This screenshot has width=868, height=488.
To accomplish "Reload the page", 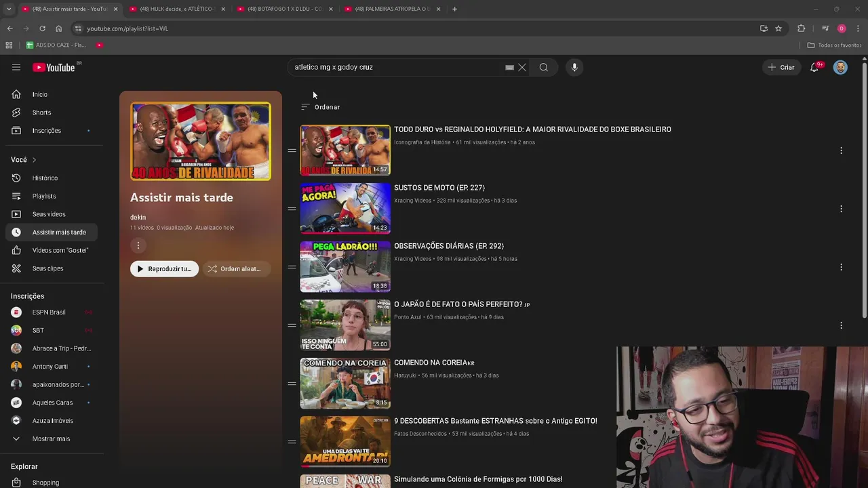I will tap(42, 28).
